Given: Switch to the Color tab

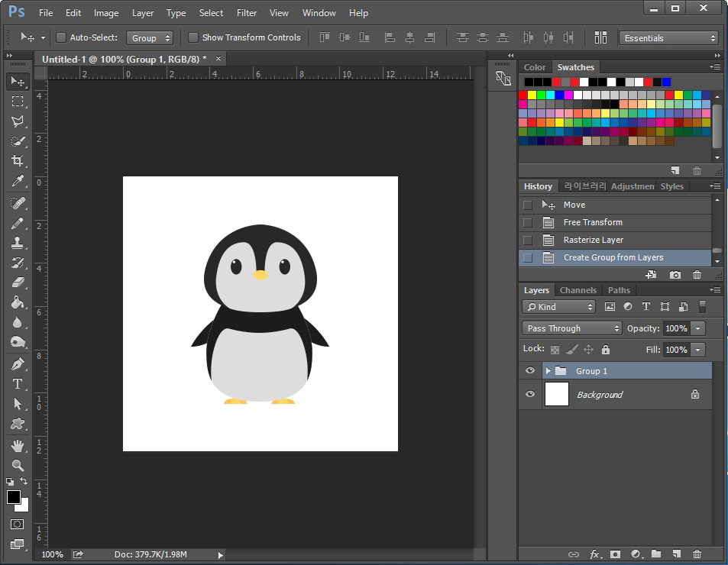Looking at the screenshot, I should [x=535, y=67].
